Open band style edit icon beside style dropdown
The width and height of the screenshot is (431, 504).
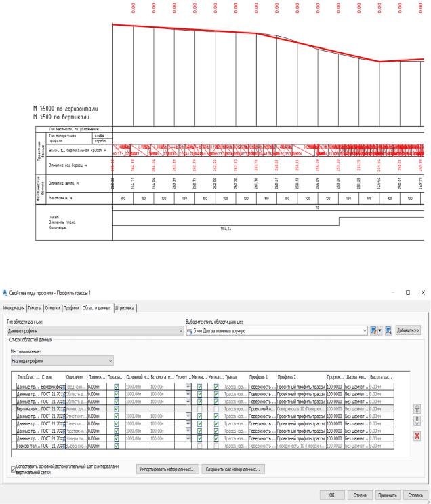point(373,330)
